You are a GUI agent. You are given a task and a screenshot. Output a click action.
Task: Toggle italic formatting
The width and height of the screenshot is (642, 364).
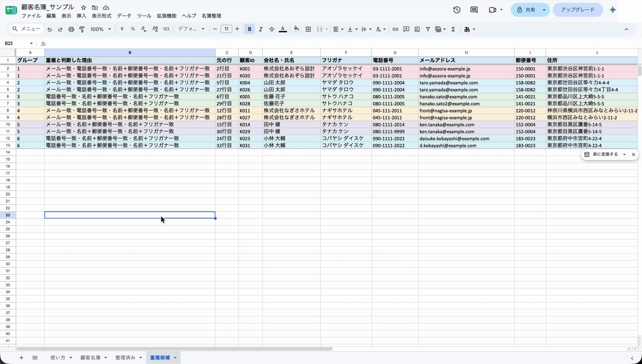pos(261,29)
